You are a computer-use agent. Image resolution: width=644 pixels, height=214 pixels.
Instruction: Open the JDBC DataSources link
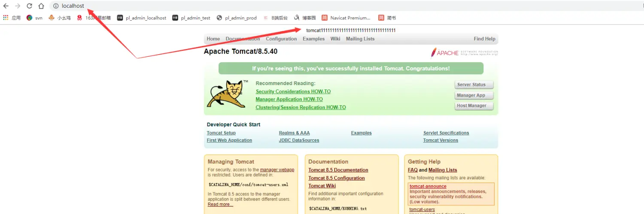tap(299, 141)
